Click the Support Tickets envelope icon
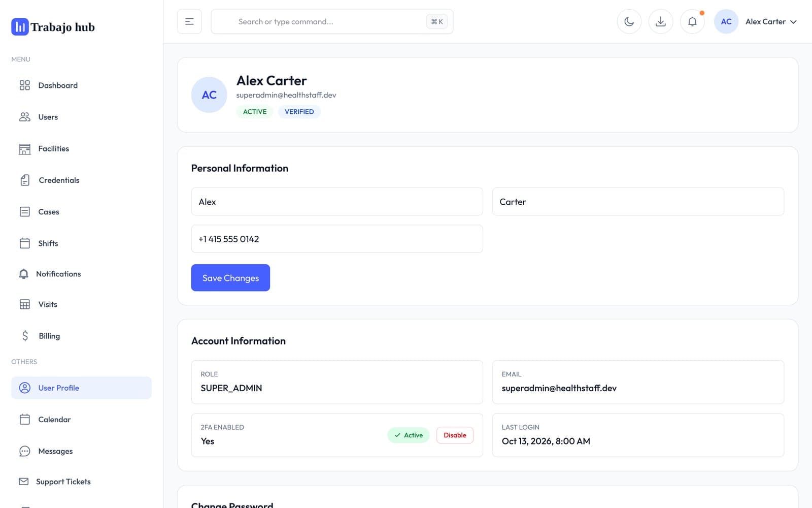Screen dimensions: 812x508 [x=23, y=482]
